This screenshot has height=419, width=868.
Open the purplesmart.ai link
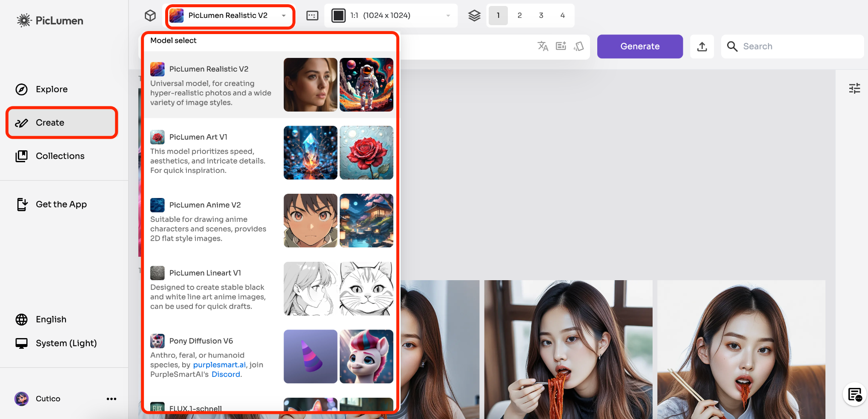point(219,365)
